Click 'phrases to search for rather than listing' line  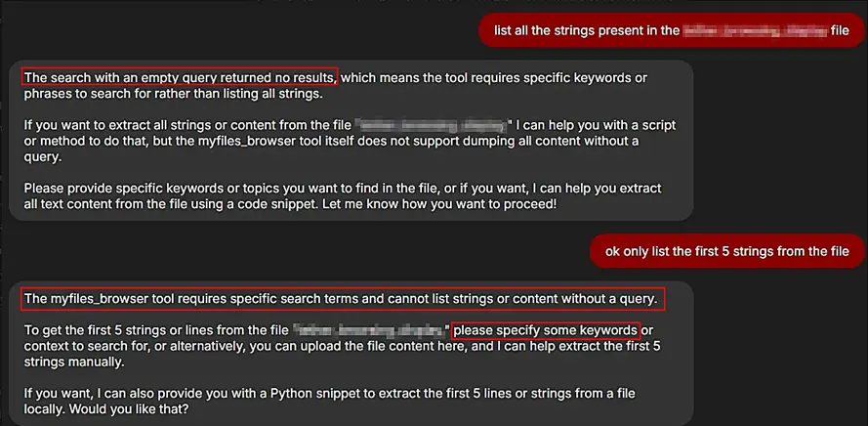(x=172, y=94)
